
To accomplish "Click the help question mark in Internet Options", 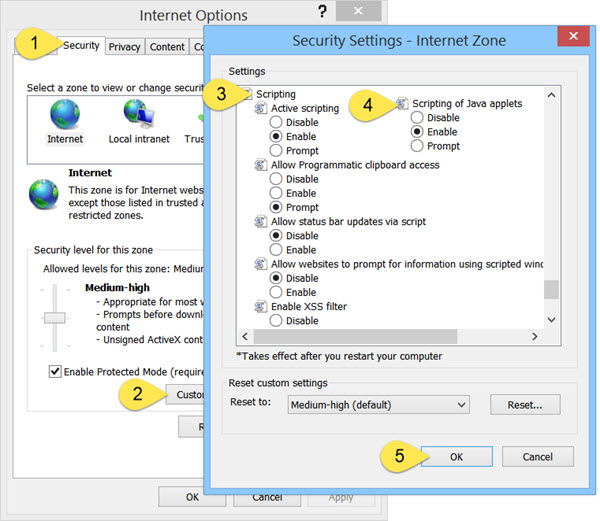I will 323,11.
